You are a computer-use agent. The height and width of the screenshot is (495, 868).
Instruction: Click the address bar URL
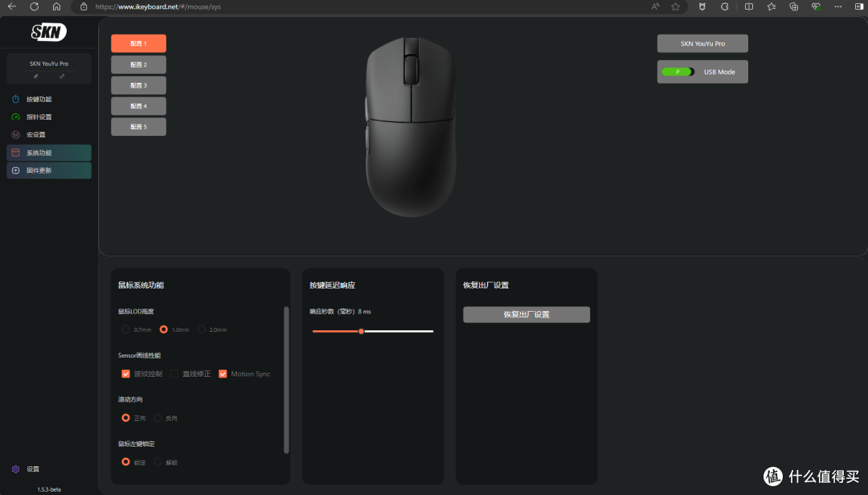click(x=158, y=6)
